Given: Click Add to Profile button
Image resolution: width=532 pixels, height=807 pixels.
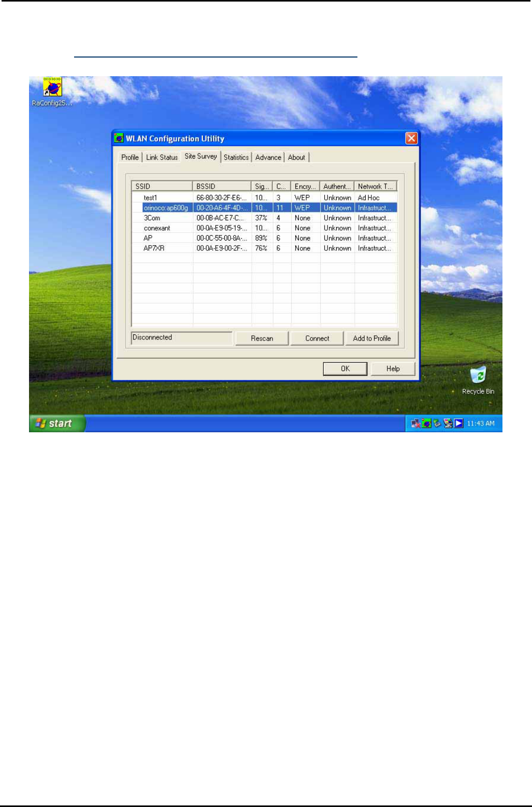Looking at the screenshot, I should 372,338.
